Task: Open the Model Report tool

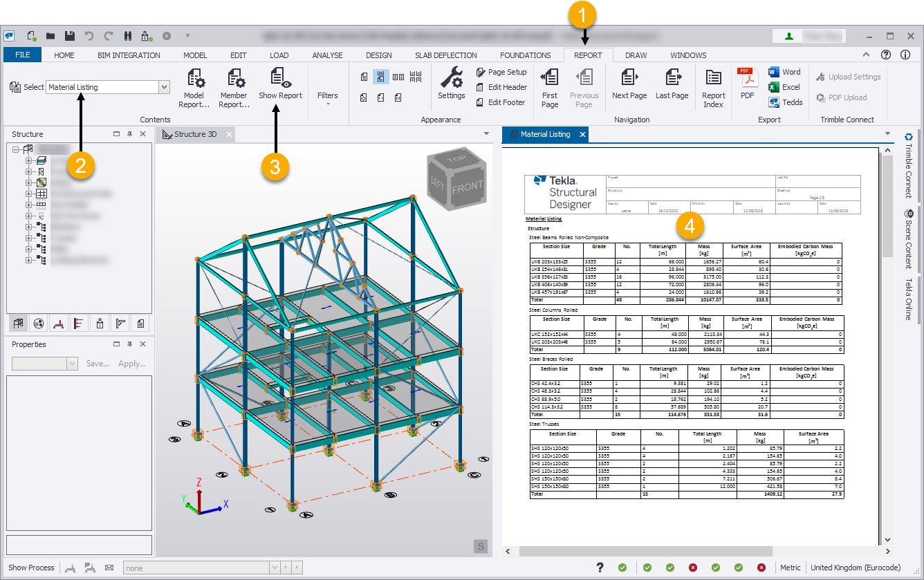Action: (194, 86)
